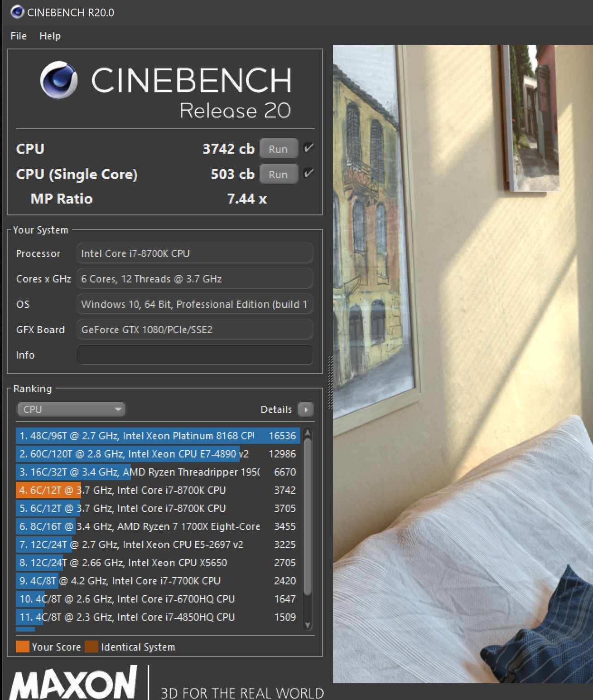Select ranking row Intel Xeon CPU X5650
The height and width of the screenshot is (700, 593).
coord(158,563)
